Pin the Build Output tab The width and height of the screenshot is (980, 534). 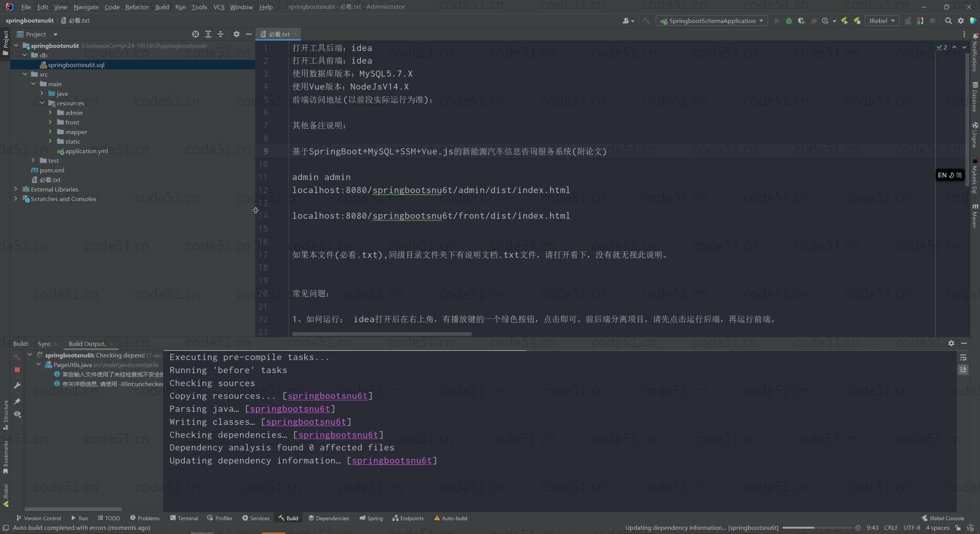[17, 401]
